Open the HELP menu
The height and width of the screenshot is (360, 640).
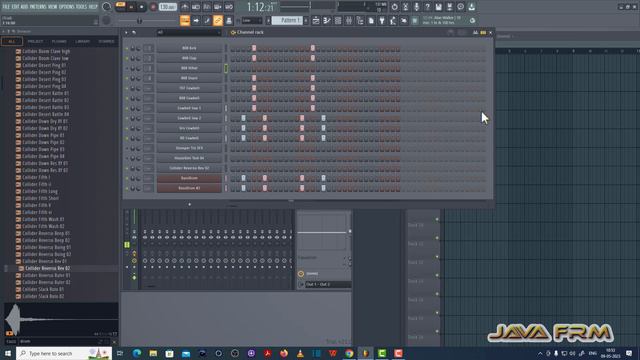(93, 7)
